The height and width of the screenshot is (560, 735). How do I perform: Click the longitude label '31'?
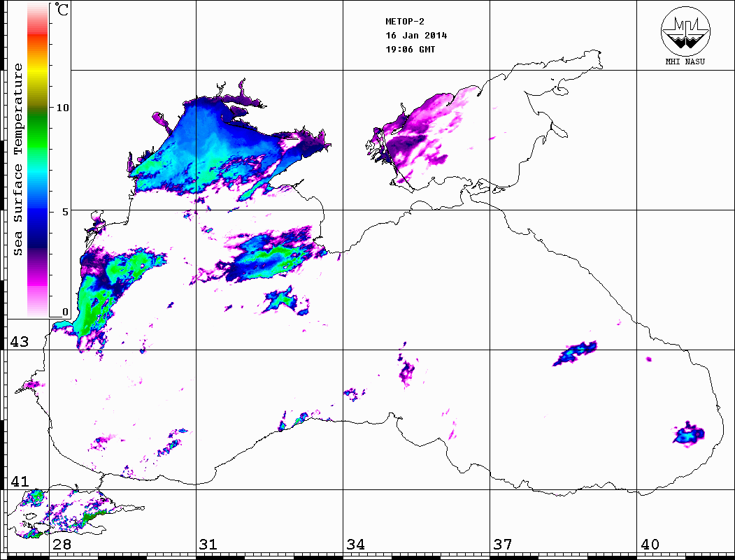[x=208, y=545]
